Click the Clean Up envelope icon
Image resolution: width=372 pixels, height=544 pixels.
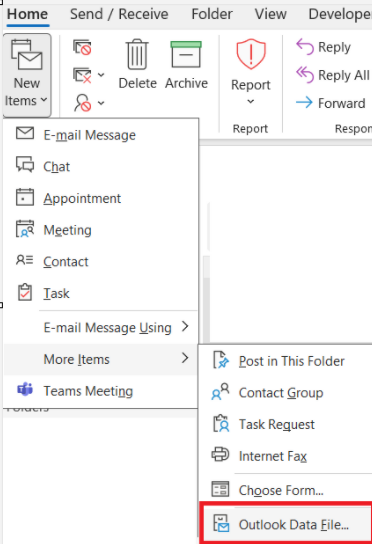coord(82,75)
